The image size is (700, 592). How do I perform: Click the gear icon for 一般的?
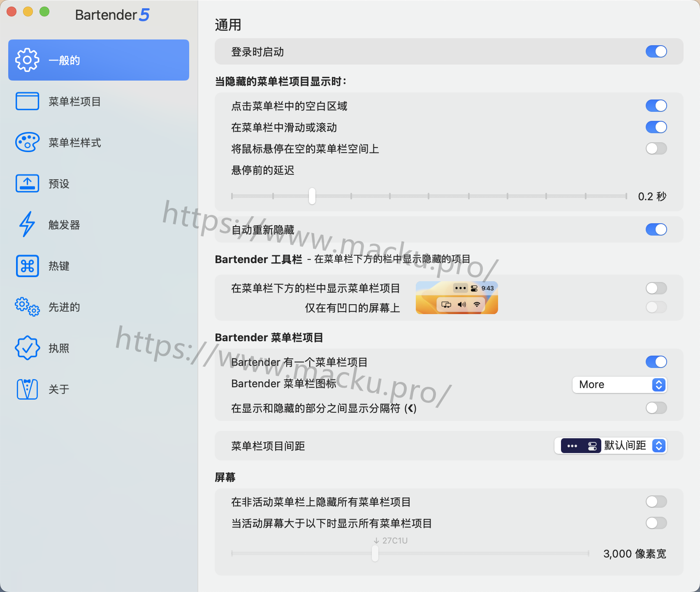pyautogui.click(x=27, y=60)
